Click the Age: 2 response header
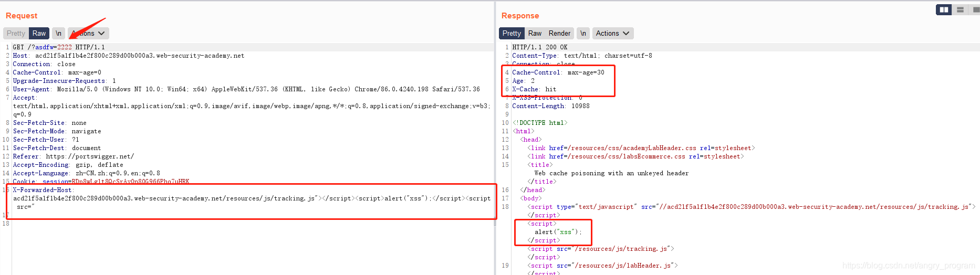The image size is (980, 275). pyautogui.click(x=524, y=81)
